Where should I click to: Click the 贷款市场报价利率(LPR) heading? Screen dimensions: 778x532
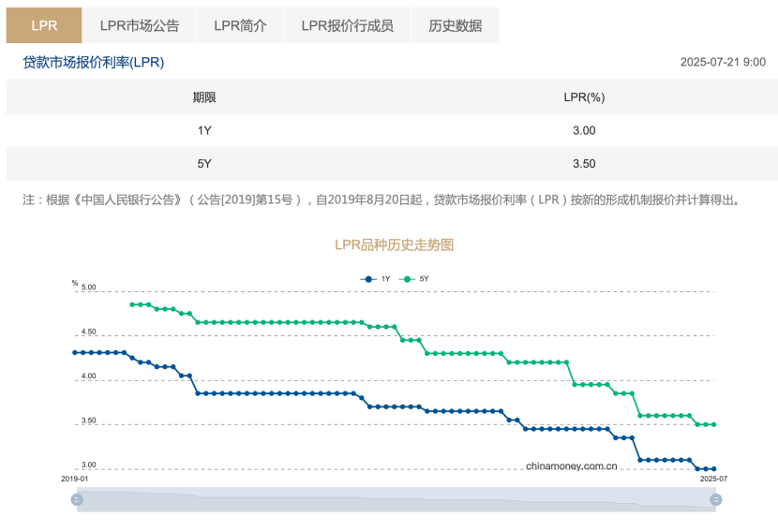(94, 63)
